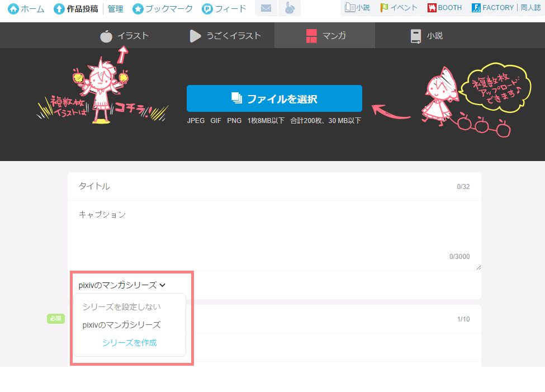The image size is (545, 392).
Task: Switch to the うごくイラスト tab
Action: (x=225, y=36)
